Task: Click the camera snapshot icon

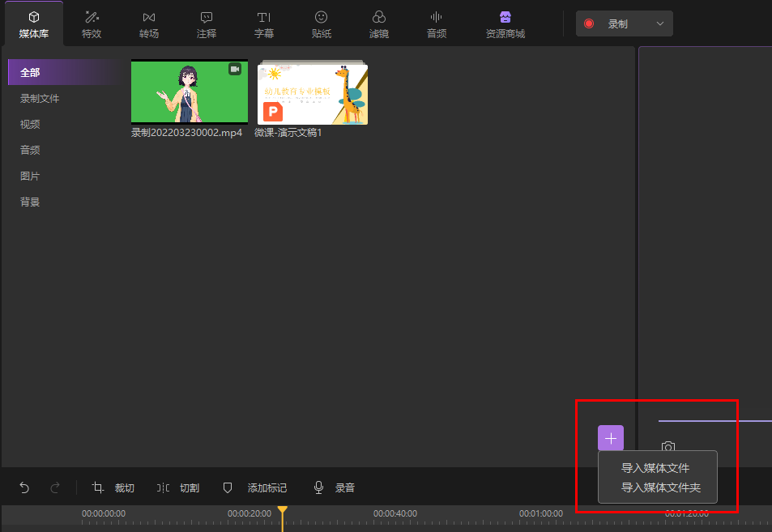Action: (668, 447)
